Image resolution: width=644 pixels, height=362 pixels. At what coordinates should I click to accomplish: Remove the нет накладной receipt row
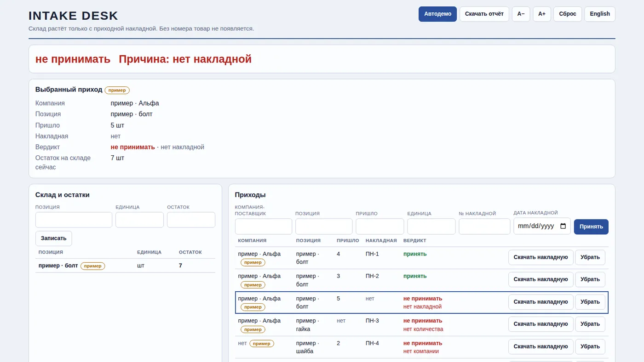point(590,302)
